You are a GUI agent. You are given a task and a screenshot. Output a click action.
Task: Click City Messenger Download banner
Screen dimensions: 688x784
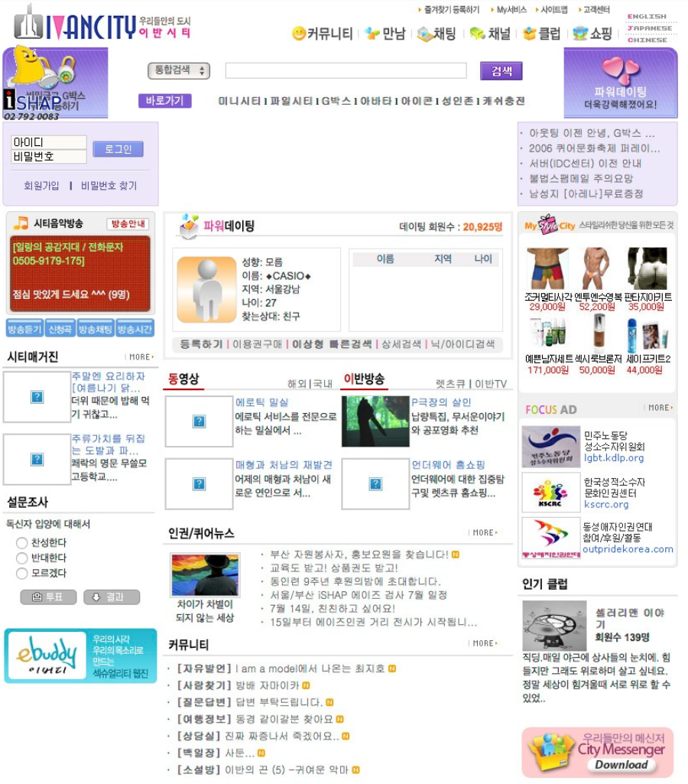pos(598,752)
